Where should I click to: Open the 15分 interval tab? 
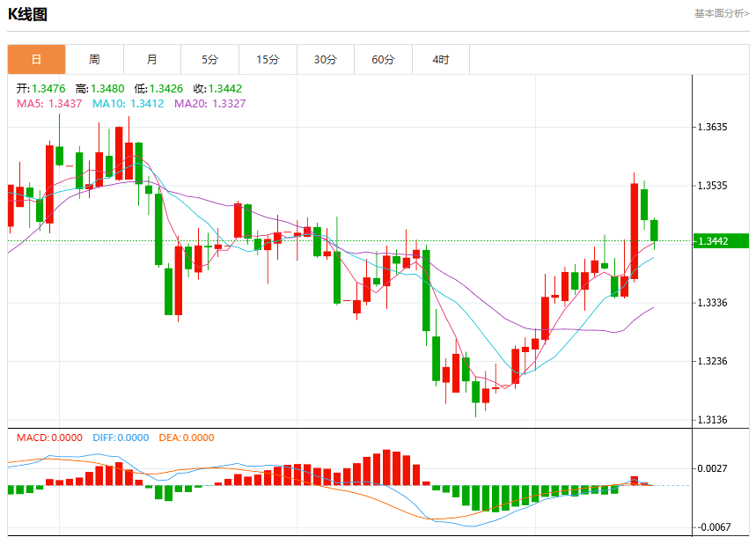pyautogui.click(x=268, y=59)
